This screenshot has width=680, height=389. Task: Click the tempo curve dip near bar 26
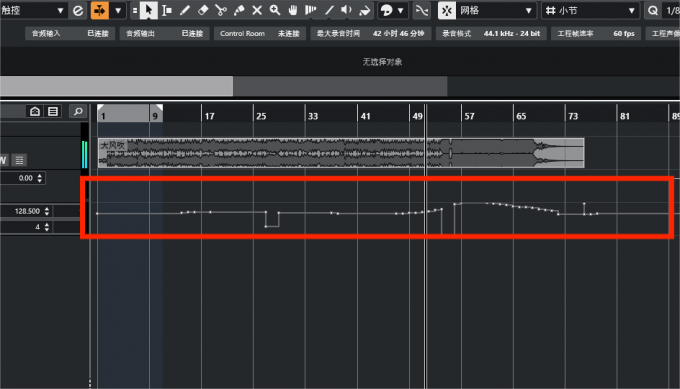(272, 226)
